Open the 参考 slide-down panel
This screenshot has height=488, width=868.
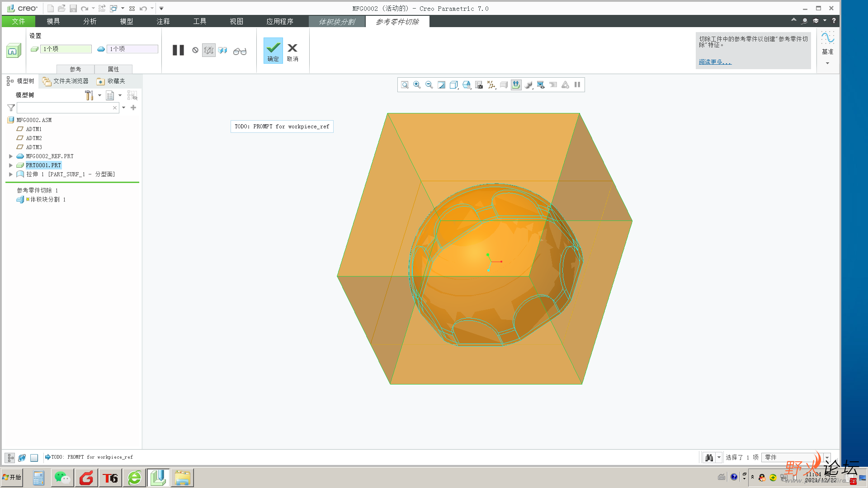[x=75, y=69]
